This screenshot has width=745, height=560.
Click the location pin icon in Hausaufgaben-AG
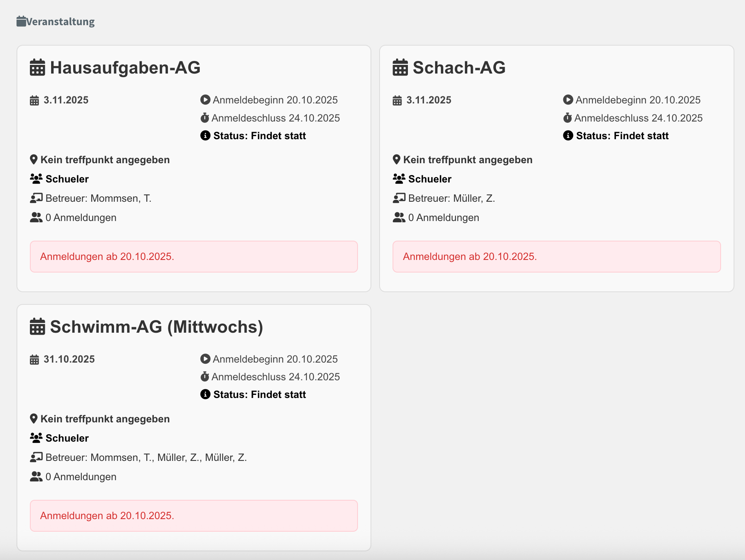34,160
